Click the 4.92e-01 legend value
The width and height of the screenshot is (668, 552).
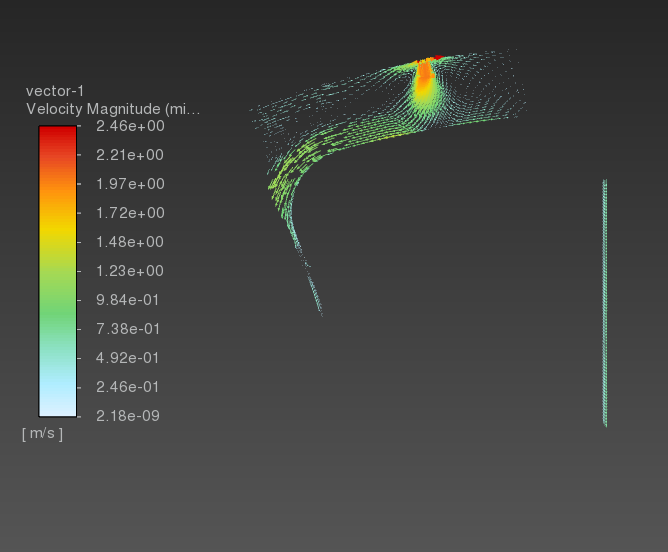tap(127, 358)
